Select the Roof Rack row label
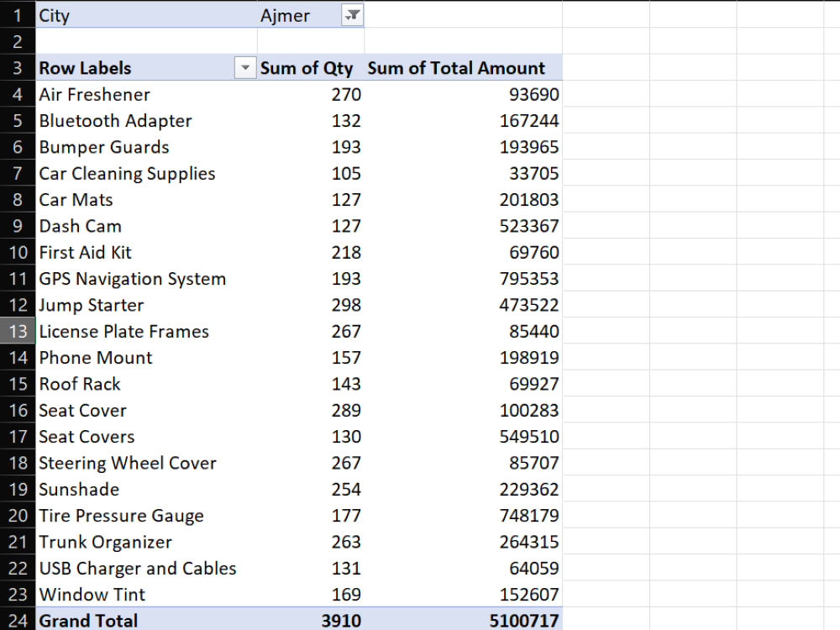This screenshot has height=630, width=840. pyautogui.click(x=146, y=384)
